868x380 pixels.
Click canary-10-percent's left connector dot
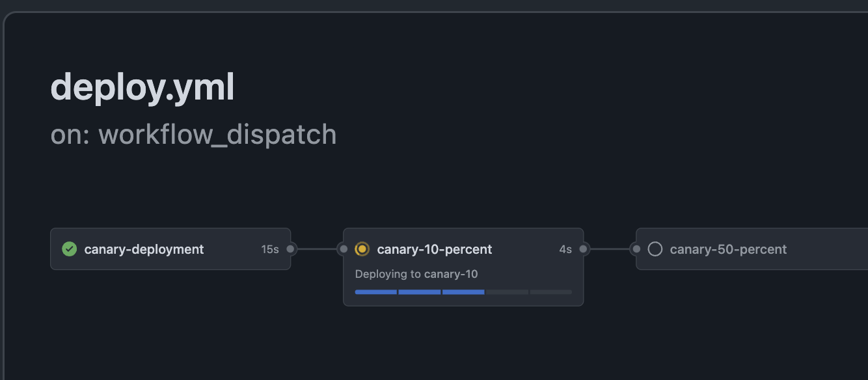343,249
